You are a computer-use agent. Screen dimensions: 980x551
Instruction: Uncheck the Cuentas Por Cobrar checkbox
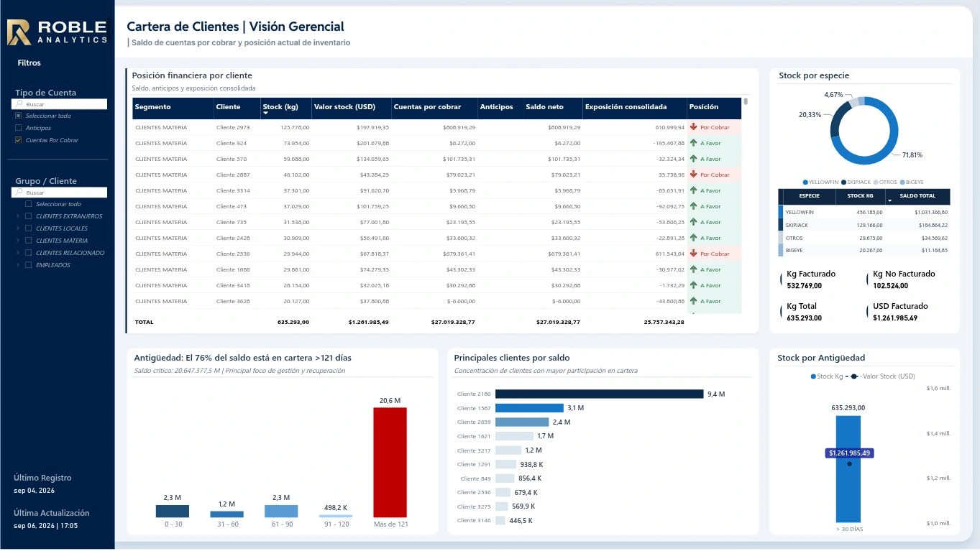(19, 140)
